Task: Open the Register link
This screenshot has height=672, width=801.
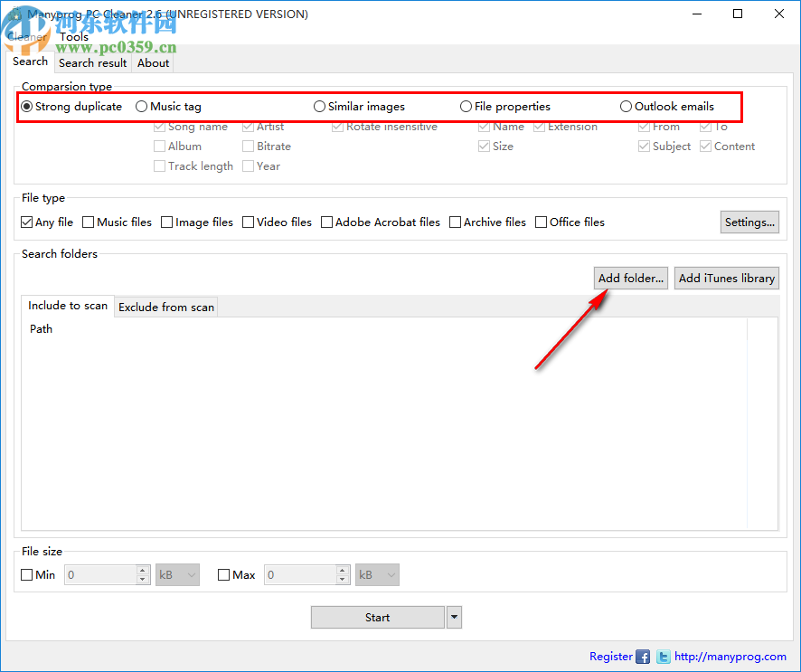Action: (610, 657)
